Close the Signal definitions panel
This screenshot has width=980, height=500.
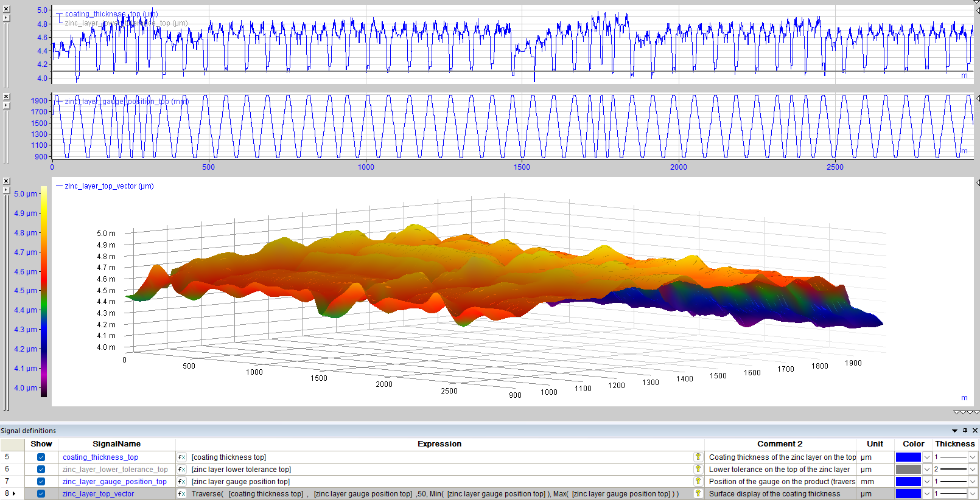coord(975,431)
